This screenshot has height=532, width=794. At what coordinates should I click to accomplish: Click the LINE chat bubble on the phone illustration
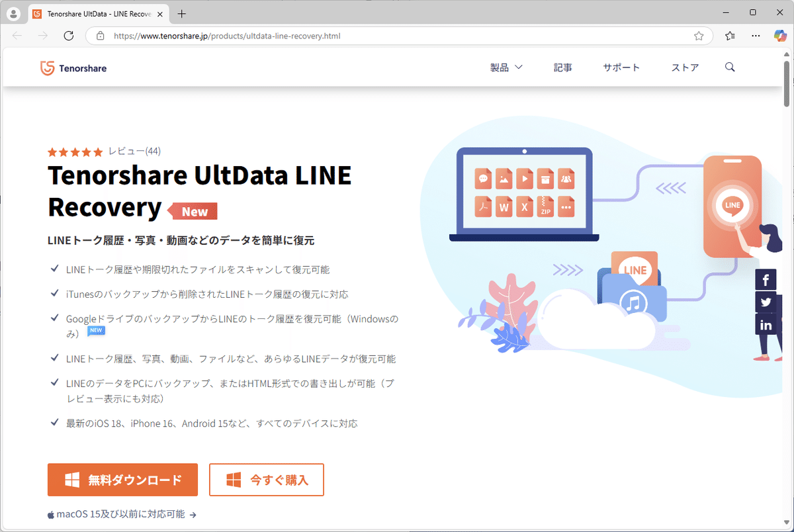click(x=732, y=206)
